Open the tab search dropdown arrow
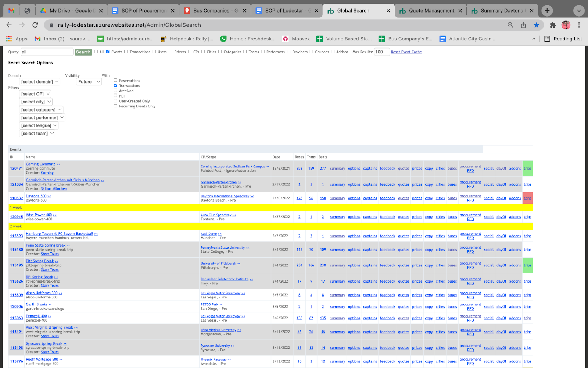The height and width of the screenshot is (368, 588). pyautogui.click(x=579, y=11)
